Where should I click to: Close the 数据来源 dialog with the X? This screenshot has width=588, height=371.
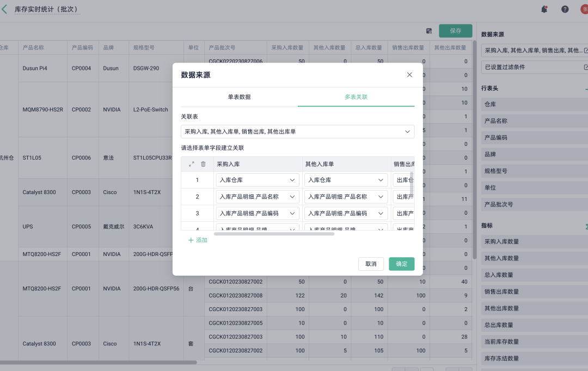pyautogui.click(x=409, y=75)
